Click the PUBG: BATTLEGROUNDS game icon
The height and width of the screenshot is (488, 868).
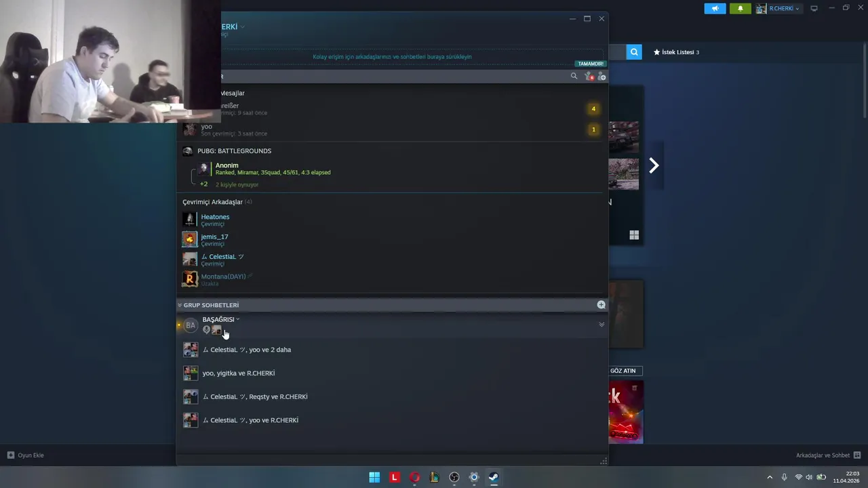(188, 151)
